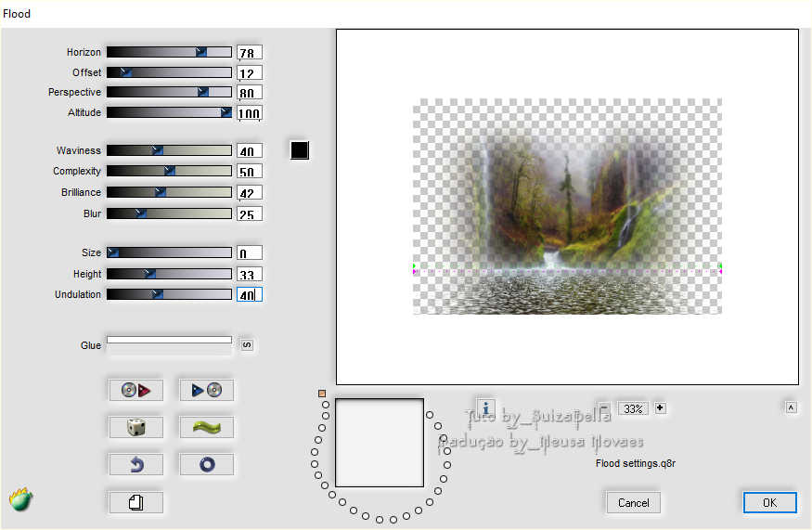Screen dimensions: 812x530
Task: Click the copy pages button
Action: click(135, 502)
